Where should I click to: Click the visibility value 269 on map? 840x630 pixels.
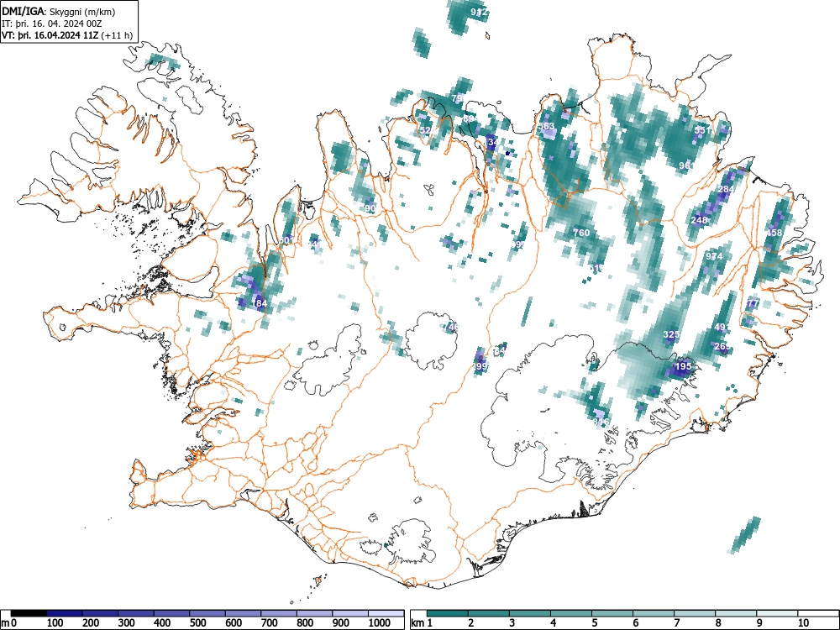[x=722, y=347]
